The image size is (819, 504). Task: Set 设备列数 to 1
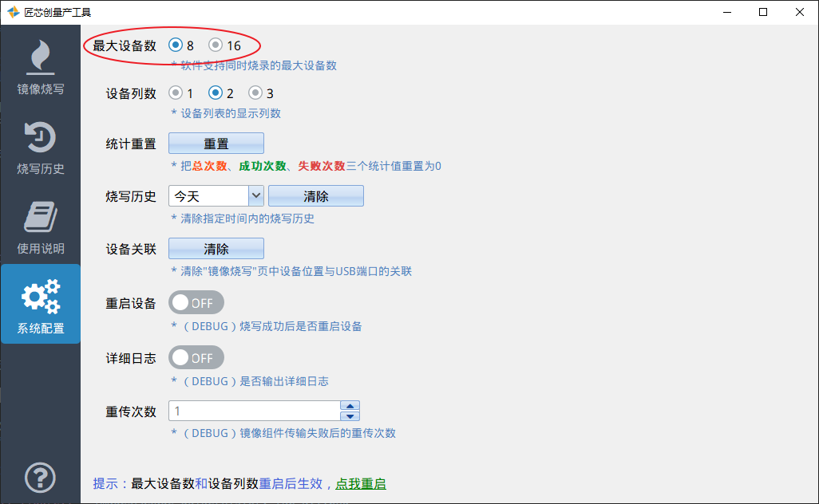176,93
